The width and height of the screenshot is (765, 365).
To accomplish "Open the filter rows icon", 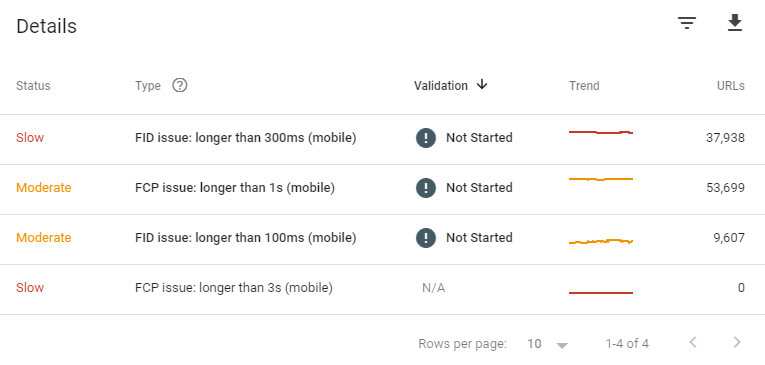I will click(687, 23).
